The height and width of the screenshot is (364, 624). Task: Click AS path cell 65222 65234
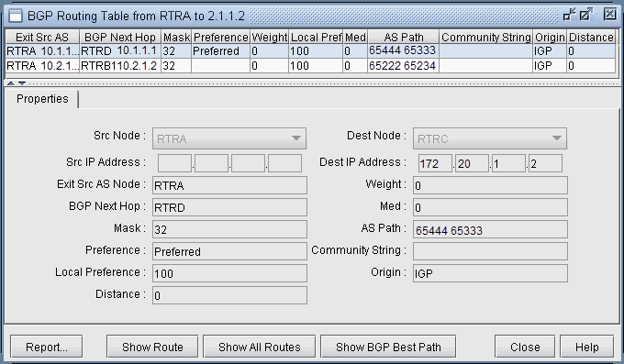click(403, 66)
